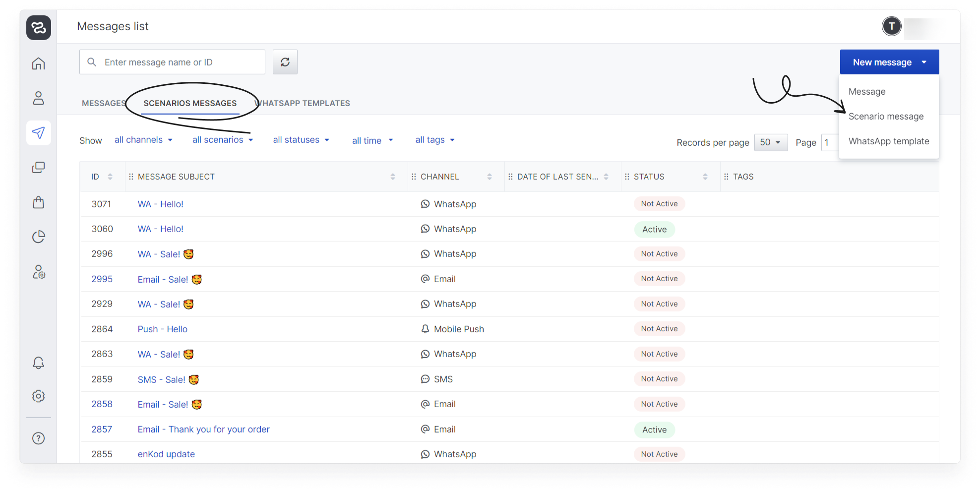Expand the all statuses filter
Screen dimensions: 980x493
coord(302,140)
